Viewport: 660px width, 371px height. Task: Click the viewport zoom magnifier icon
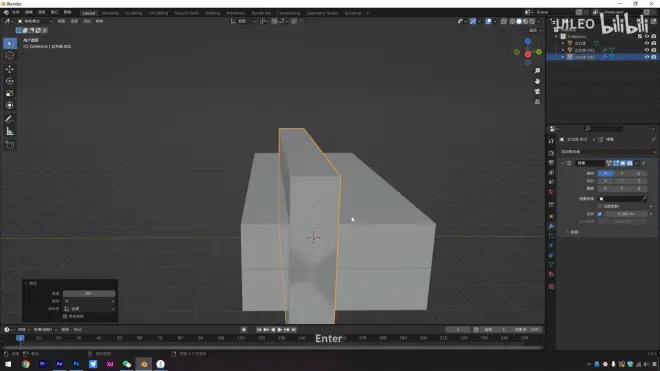[x=537, y=71]
